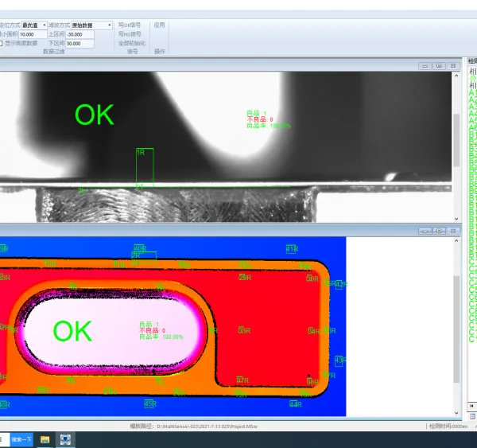477x448 pixels.
Task: Close the upper camera image pane
Action: (x=453, y=66)
